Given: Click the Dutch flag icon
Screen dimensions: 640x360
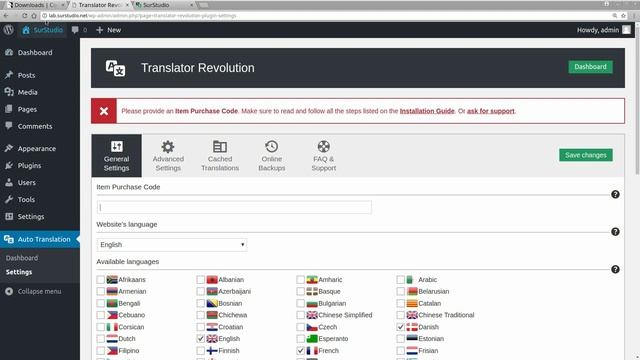Looking at the screenshot, I should pos(112,339).
